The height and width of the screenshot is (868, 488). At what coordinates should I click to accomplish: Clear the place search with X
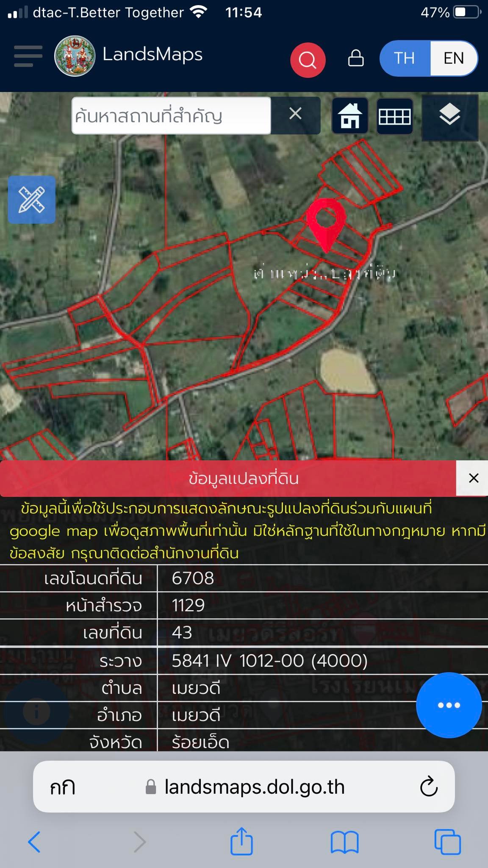[296, 114]
